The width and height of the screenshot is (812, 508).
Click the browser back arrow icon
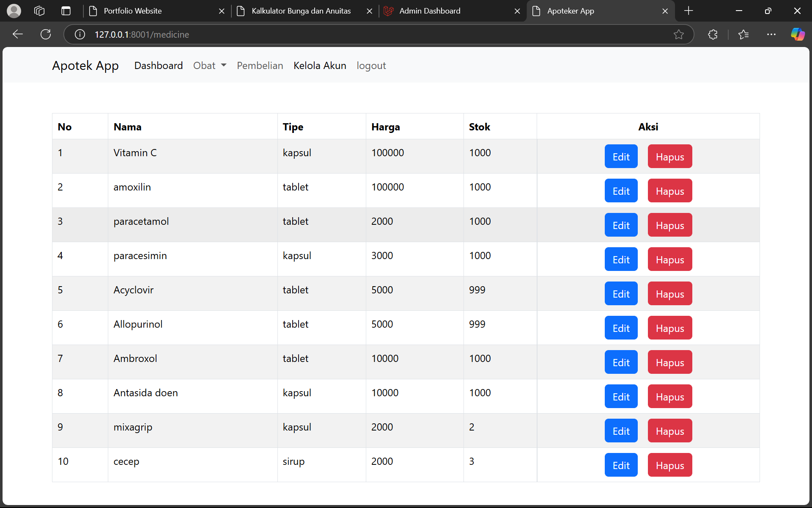(x=18, y=34)
